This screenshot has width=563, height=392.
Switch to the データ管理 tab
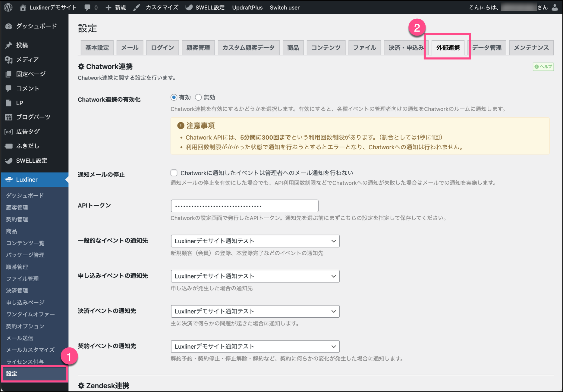[x=487, y=48]
